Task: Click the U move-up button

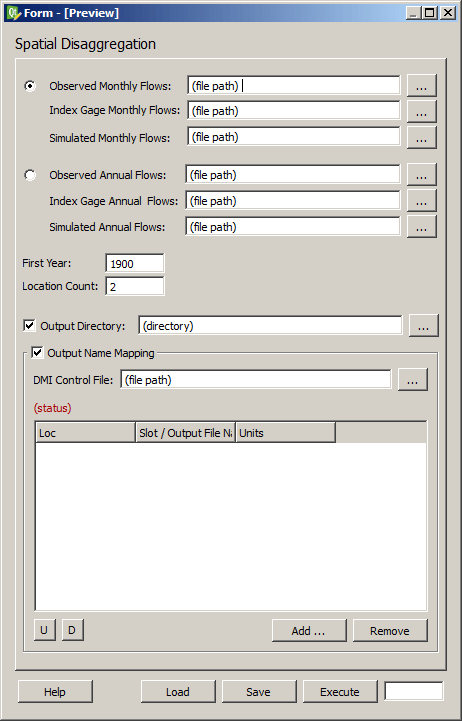Action: click(45, 630)
